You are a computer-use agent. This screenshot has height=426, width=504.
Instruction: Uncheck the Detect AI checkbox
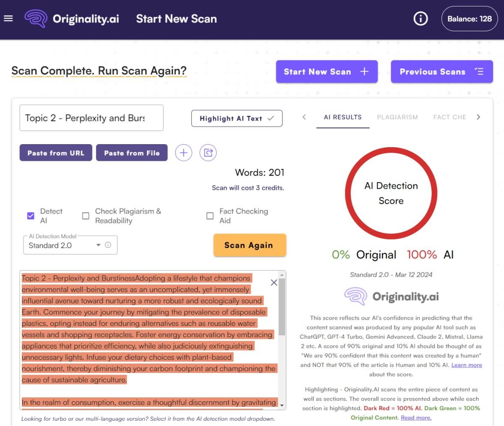tap(31, 216)
